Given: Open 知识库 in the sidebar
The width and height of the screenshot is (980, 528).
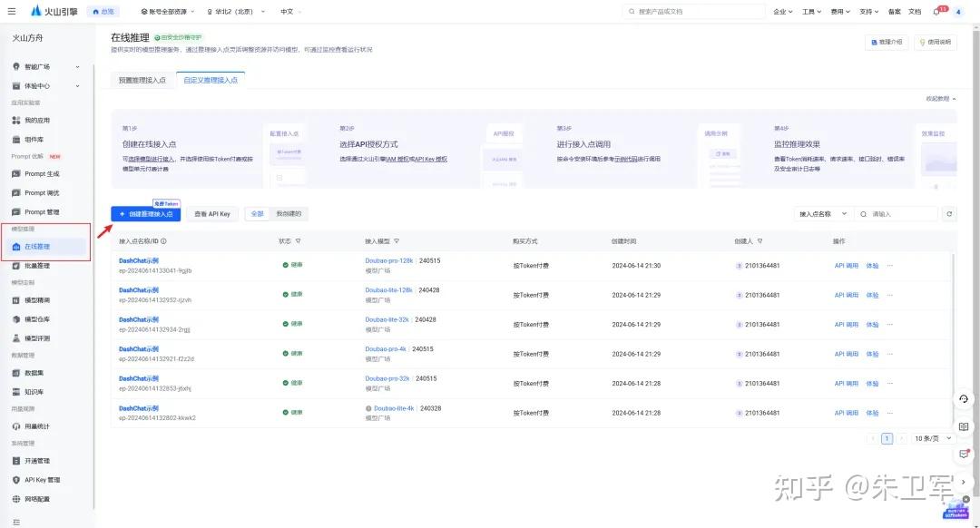Looking at the screenshot, I should (46, 392).
